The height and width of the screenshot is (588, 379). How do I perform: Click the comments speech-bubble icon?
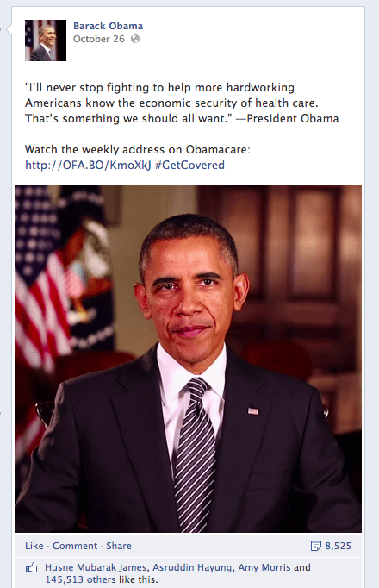pos(316,546)
